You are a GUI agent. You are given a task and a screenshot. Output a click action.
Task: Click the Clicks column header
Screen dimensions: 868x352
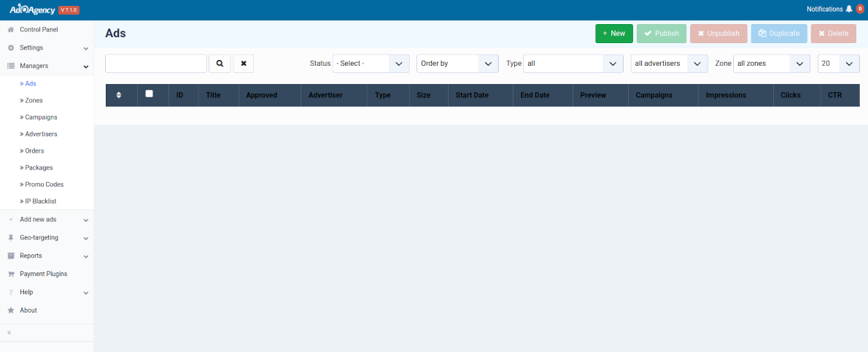[x=791, y=96]
